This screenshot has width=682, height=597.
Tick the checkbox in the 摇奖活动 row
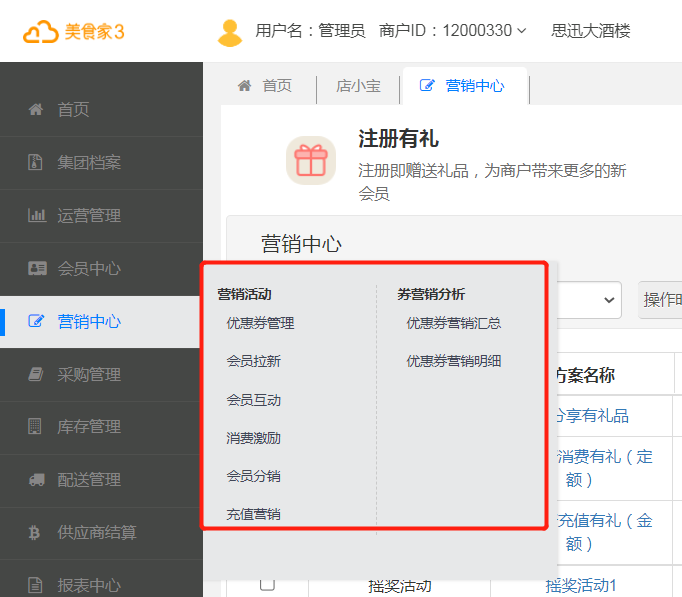pyautogui.click(x=267, y=584)
